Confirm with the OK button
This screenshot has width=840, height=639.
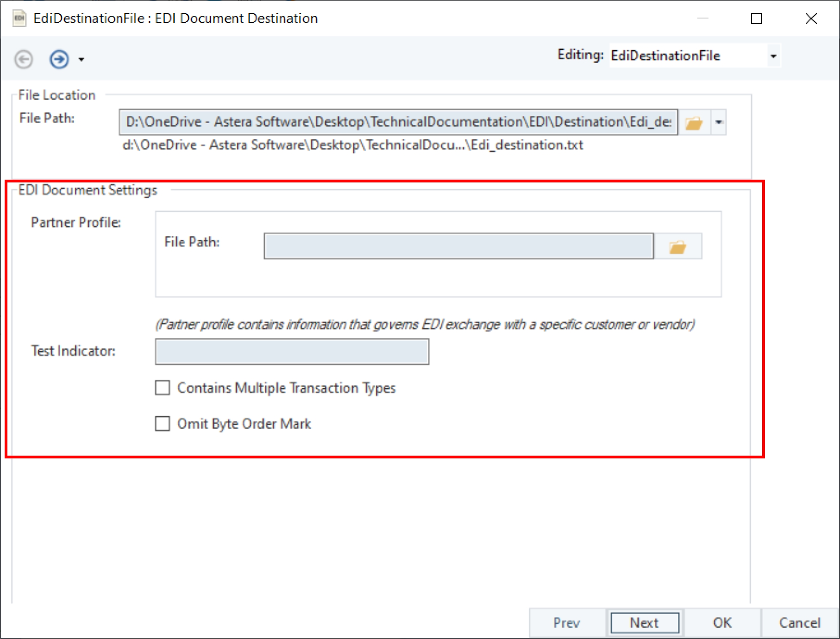(722, 623)
